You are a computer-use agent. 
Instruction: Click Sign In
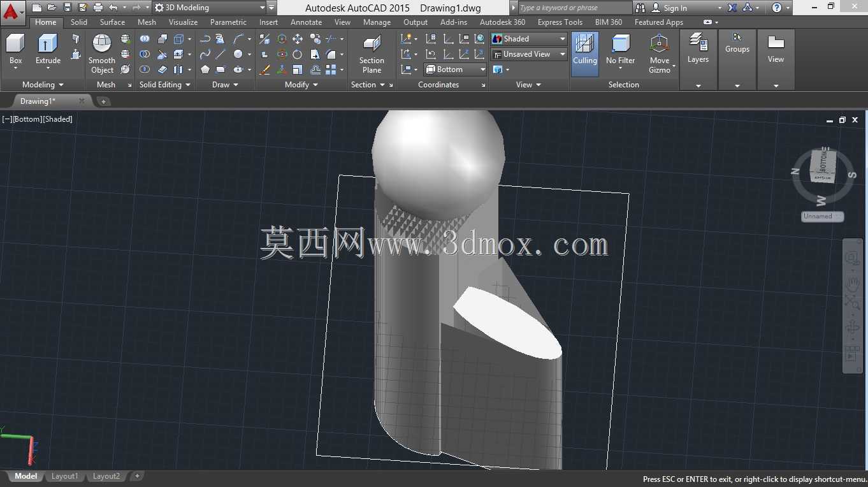(675, 8)
